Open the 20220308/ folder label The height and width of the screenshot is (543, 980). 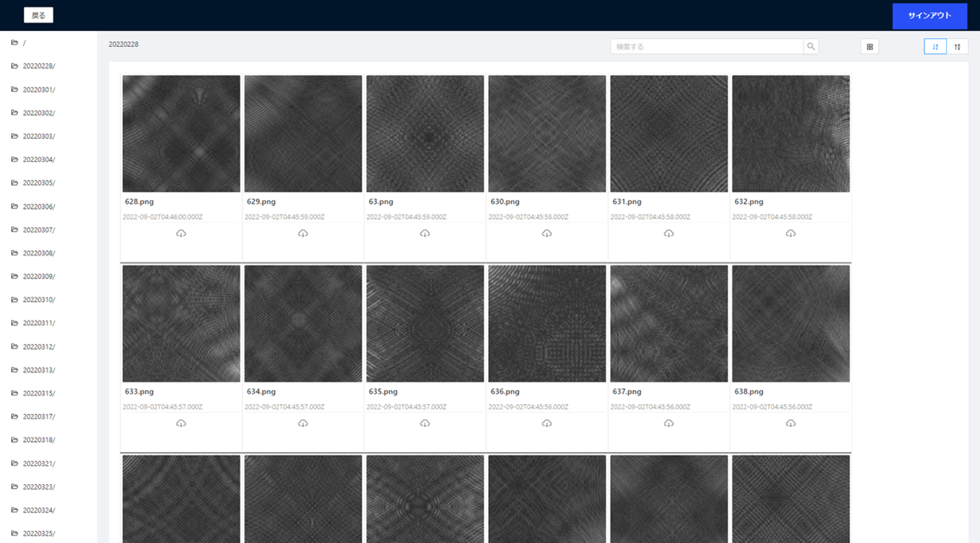click(x=39, y=253)
